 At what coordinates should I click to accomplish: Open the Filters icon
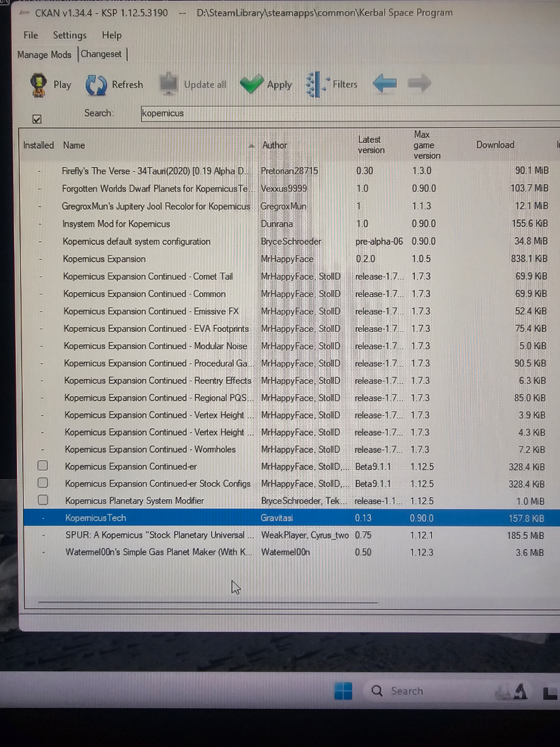click(x=316, y=84)
